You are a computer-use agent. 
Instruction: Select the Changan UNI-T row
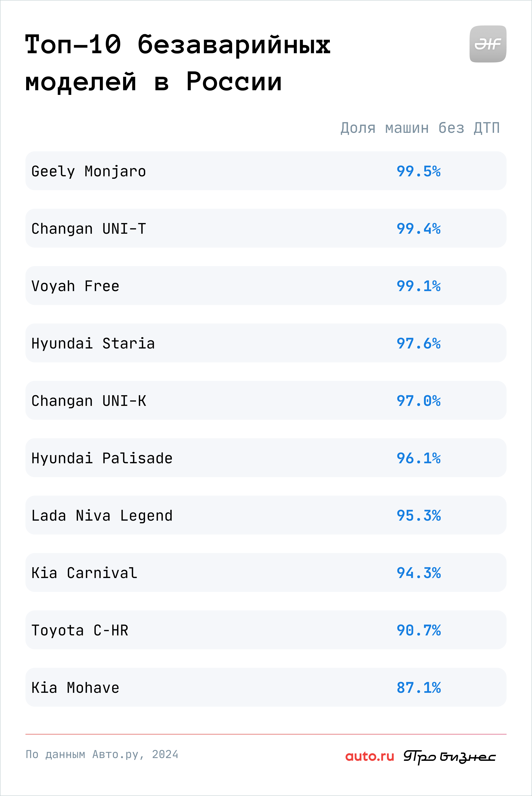[266, 228]
